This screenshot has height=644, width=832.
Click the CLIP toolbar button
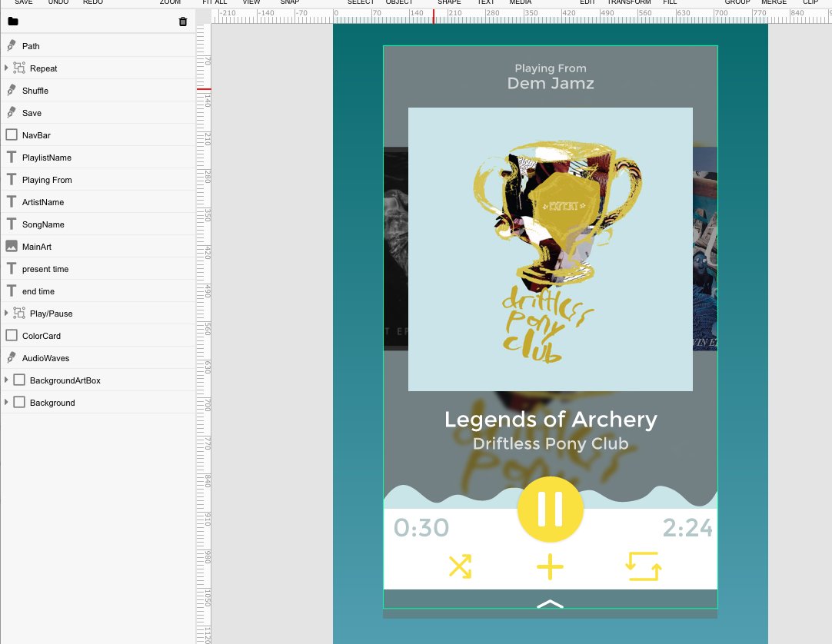point(810,2)
